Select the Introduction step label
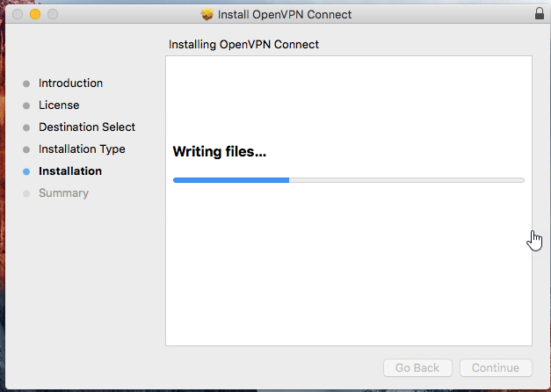This screenshot has height=392, width=551. [70, 83]
